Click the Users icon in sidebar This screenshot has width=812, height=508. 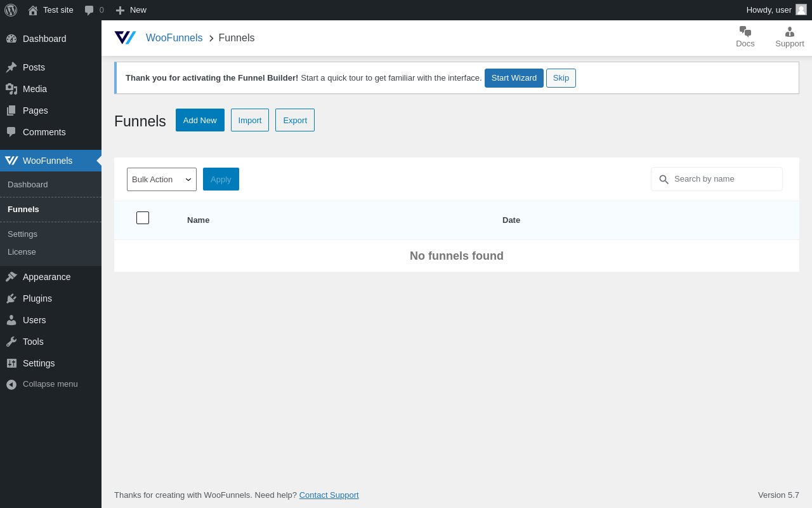(11, 320)
